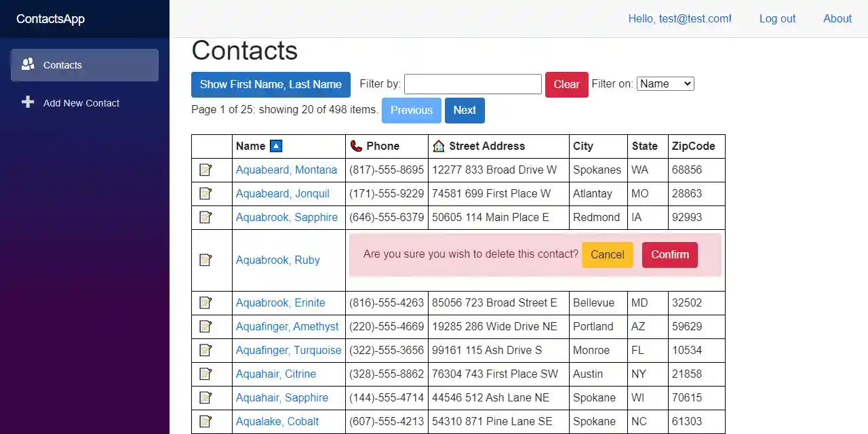Select About in the navigation bar
The image size is (868, 434).
[837, 18]
